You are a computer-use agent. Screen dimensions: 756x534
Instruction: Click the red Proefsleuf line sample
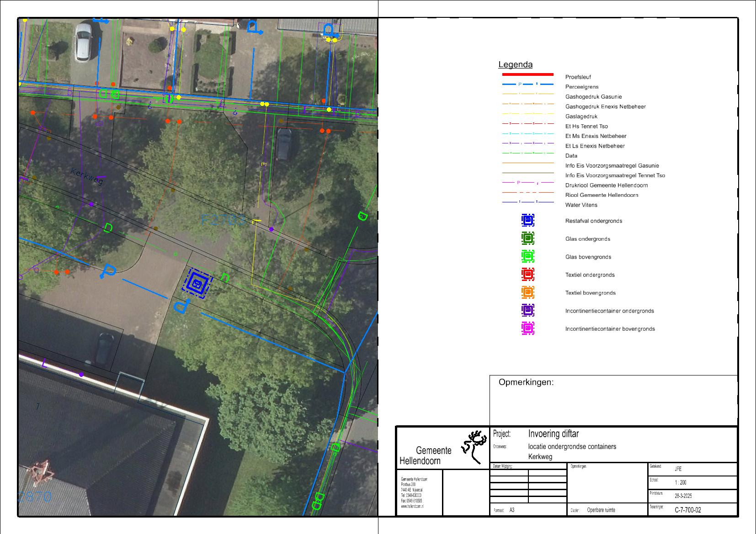[527, 74]
